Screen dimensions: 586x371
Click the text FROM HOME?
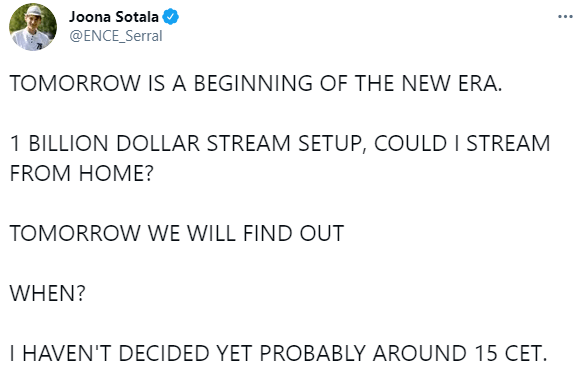(81, 173)
